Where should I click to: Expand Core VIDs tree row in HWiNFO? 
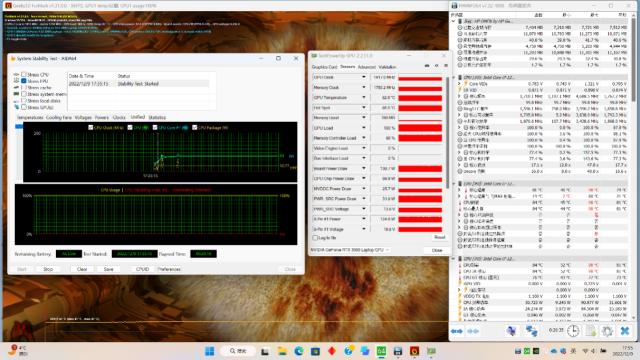[459, 84]
